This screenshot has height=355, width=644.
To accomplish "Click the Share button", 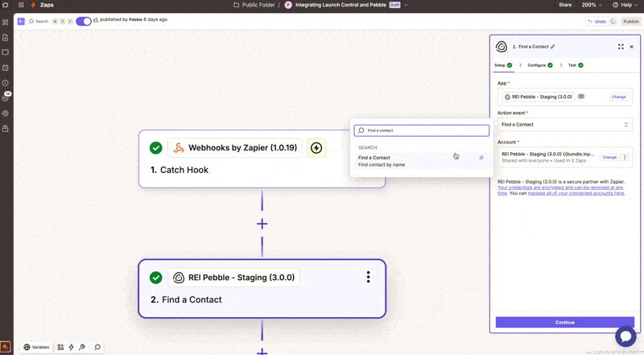I will click(565, 5).
